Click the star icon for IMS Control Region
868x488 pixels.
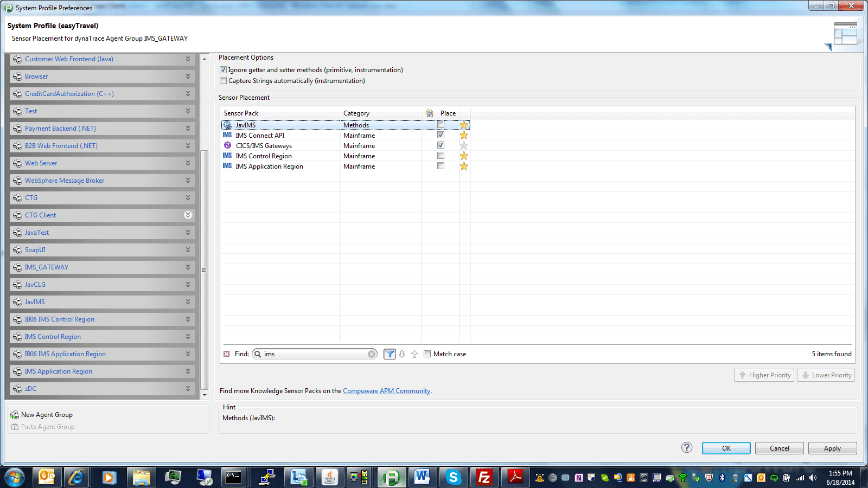(464, 156)
